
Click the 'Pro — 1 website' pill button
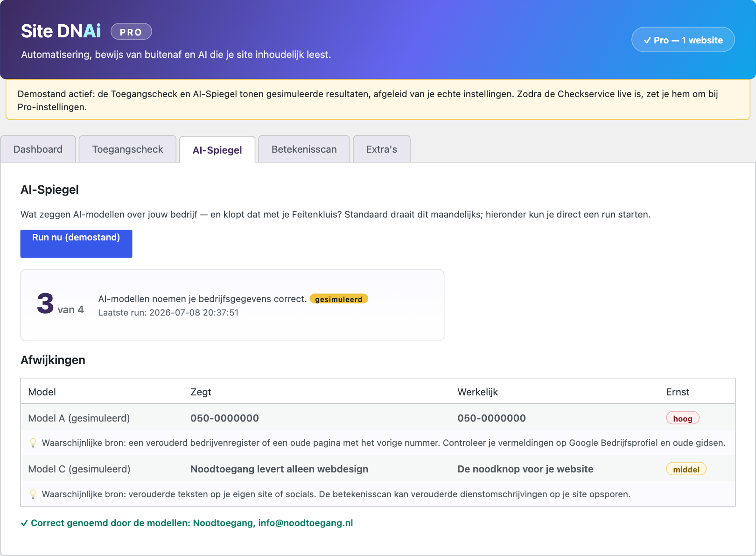click(683, 40)
